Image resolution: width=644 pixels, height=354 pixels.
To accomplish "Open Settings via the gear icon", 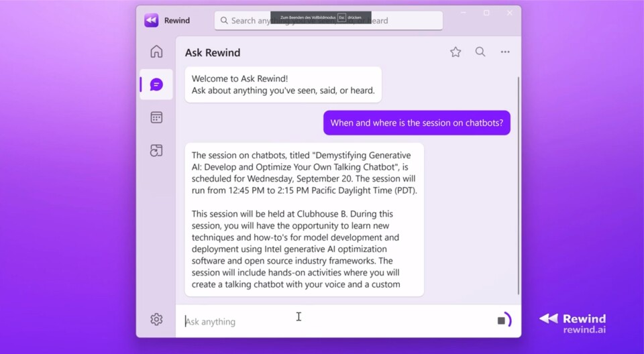I will [x=156, y=319].
